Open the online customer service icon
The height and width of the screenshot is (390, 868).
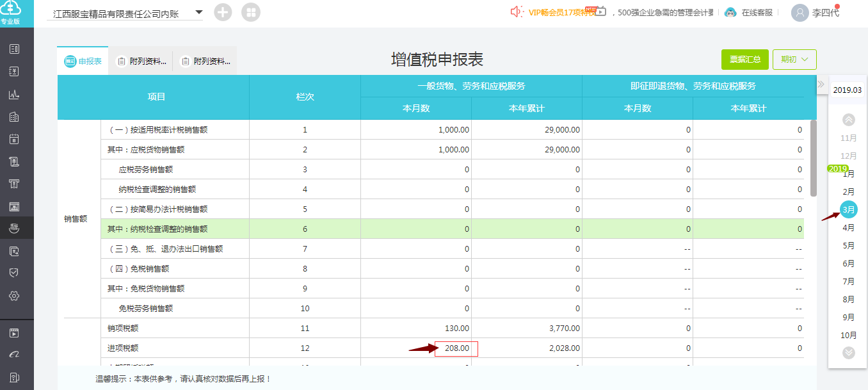coord(730,12)
